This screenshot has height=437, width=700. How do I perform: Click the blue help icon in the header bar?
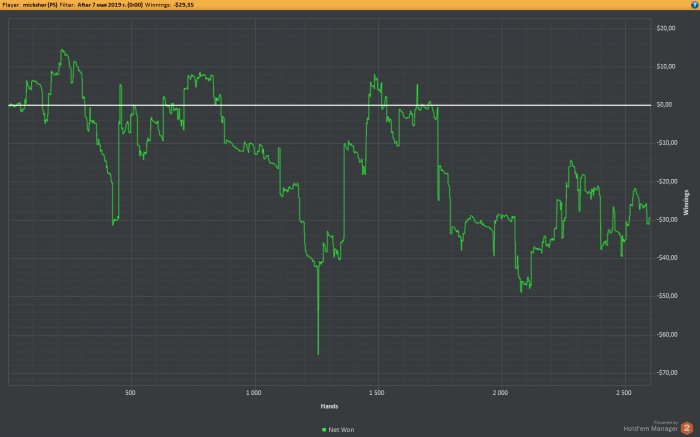[695, 4]
